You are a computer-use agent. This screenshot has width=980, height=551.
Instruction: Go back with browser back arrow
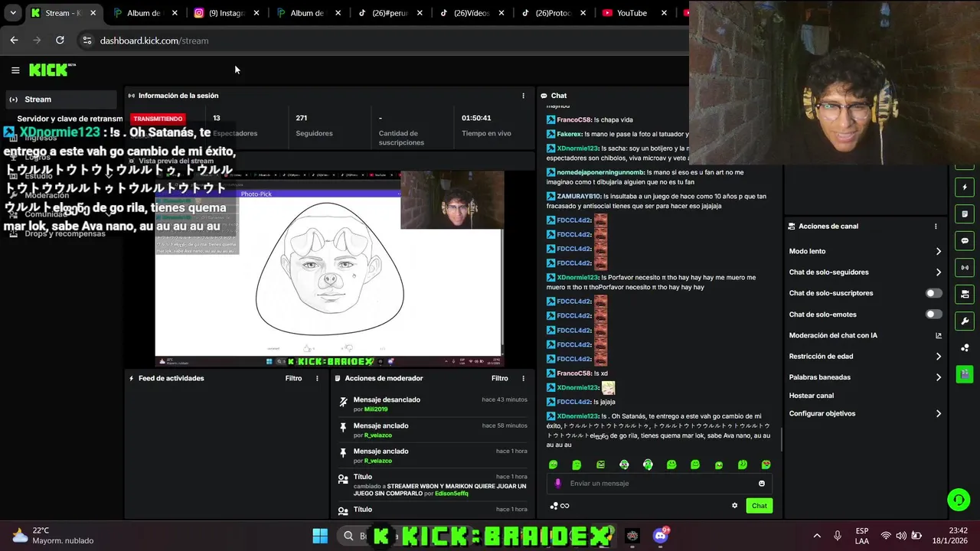14,41
